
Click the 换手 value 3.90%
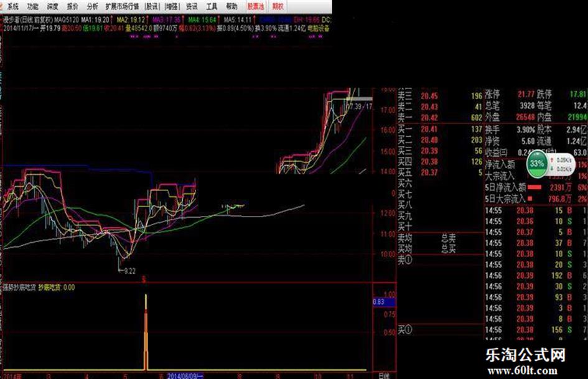coord(526,130)
